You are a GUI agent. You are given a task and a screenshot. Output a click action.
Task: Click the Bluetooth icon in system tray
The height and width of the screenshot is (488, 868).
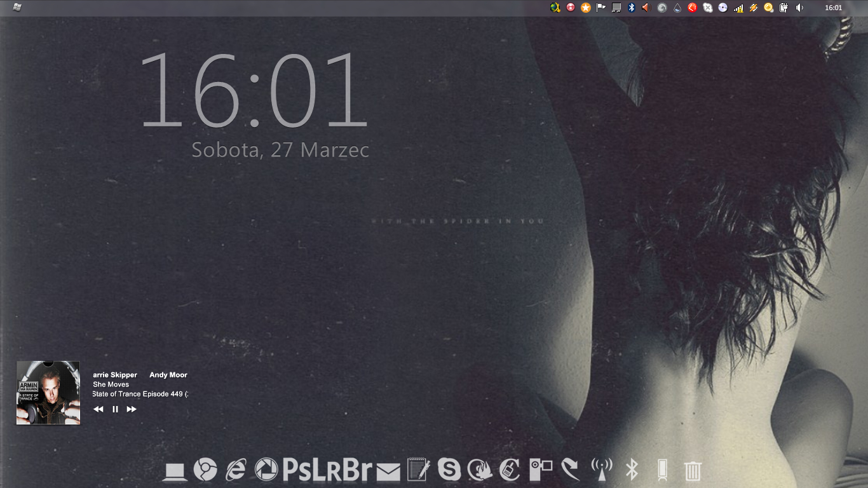click(x=631, y=8)
